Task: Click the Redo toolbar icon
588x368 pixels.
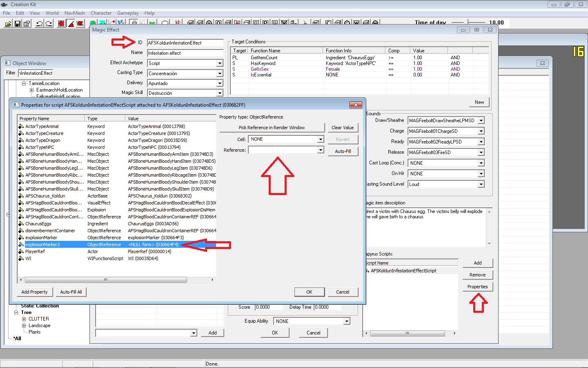Action: [x=49, y=24]
